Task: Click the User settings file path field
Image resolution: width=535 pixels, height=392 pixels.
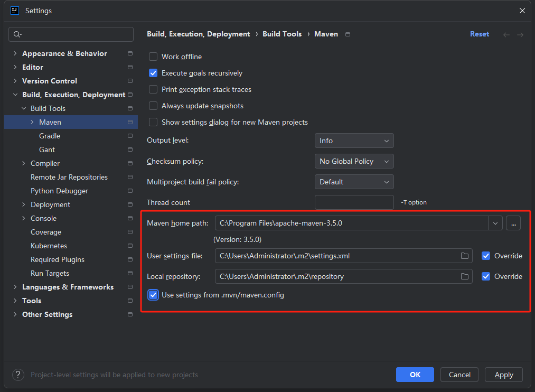Action: pos(344,256)
